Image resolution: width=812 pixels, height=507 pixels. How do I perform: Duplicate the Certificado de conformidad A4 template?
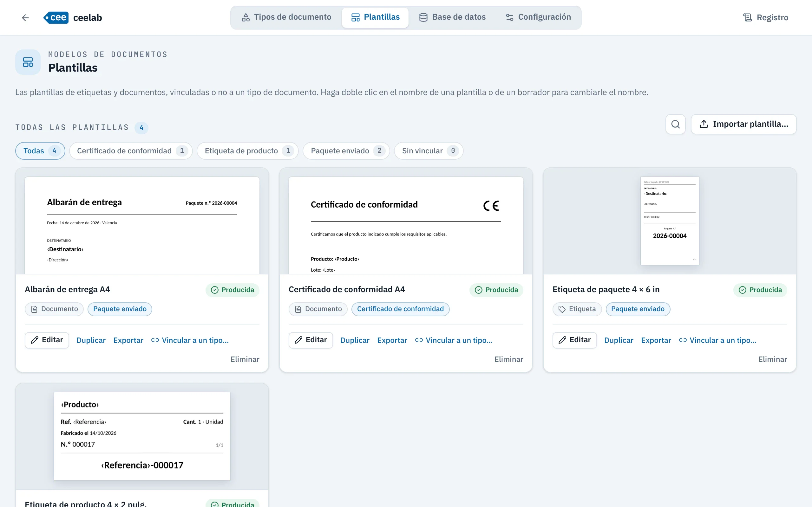coord(355,340)
